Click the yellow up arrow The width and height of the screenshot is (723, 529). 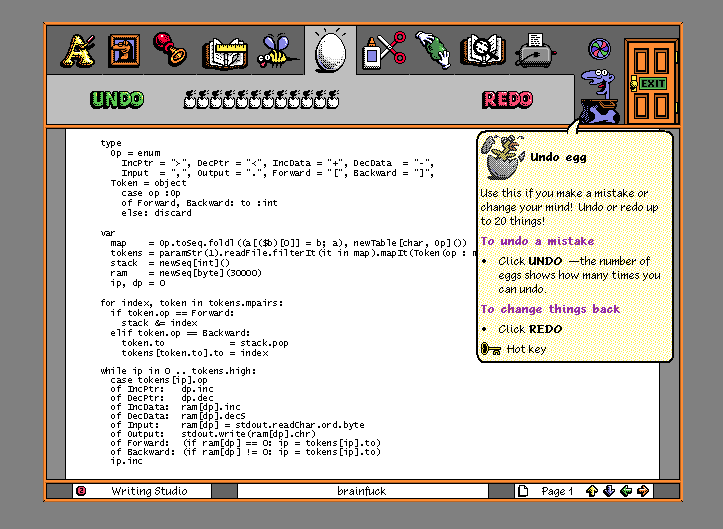[x=592, y=491]
